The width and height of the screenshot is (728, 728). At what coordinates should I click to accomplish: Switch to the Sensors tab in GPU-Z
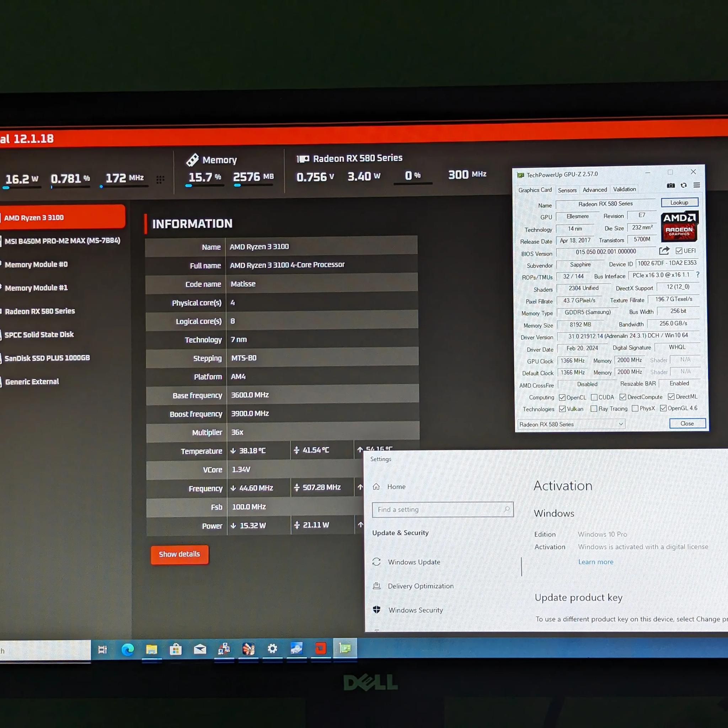coord(567,190)
